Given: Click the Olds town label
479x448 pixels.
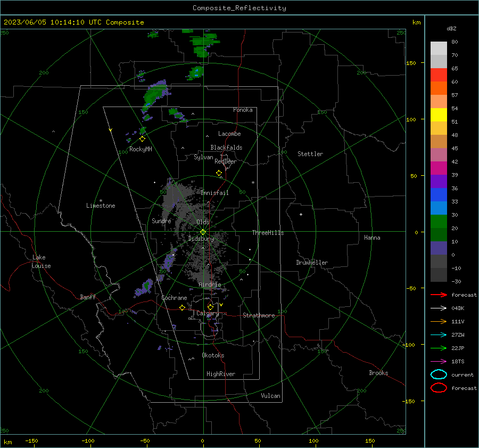Looking at the screenshot, I should [203, 222].
